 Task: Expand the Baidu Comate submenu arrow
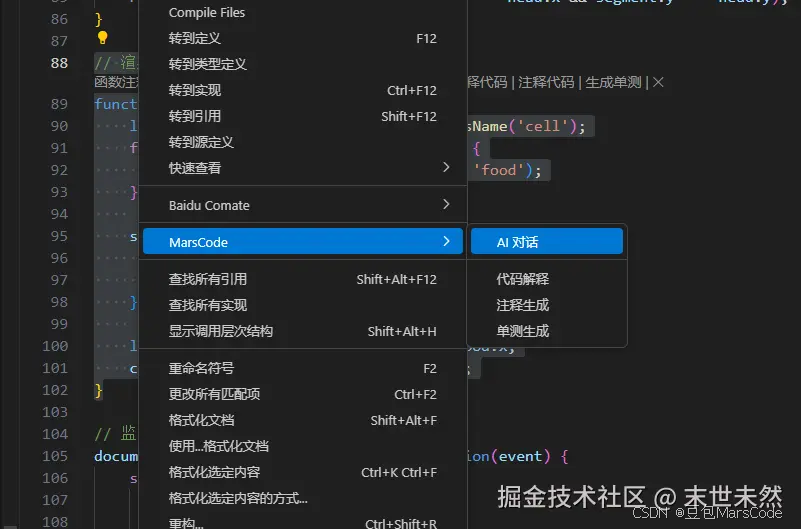point(446,205)
